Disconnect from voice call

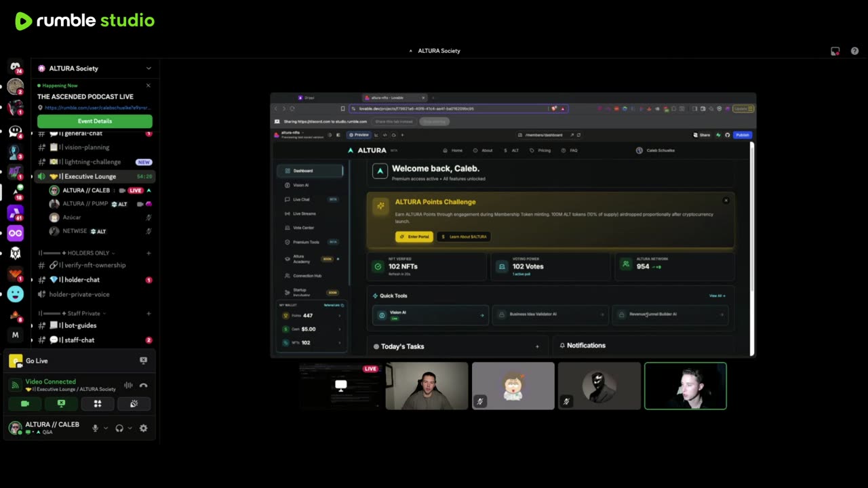pyautogui.click(x=143, y=385)
